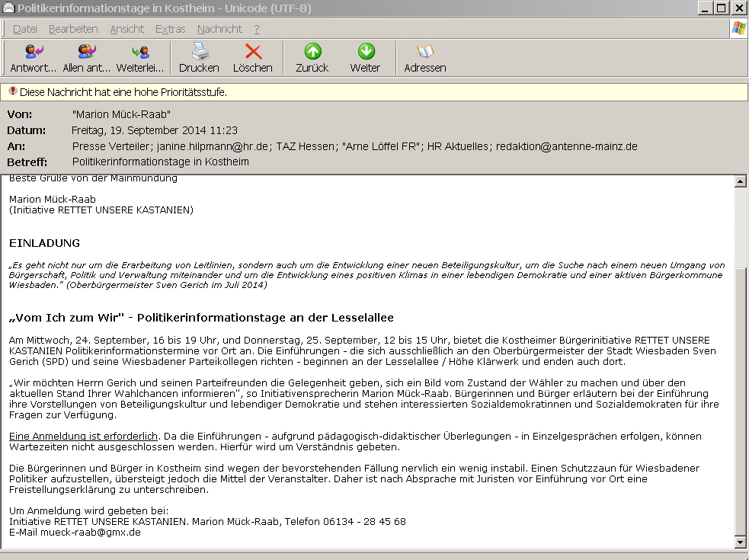Image resolution: width=749 pixels, height=560 pixels.
Task: Click the "(Initiative RETTET UNSERE KASTANIEN)" signature line
Action: (x=101, y=210)
